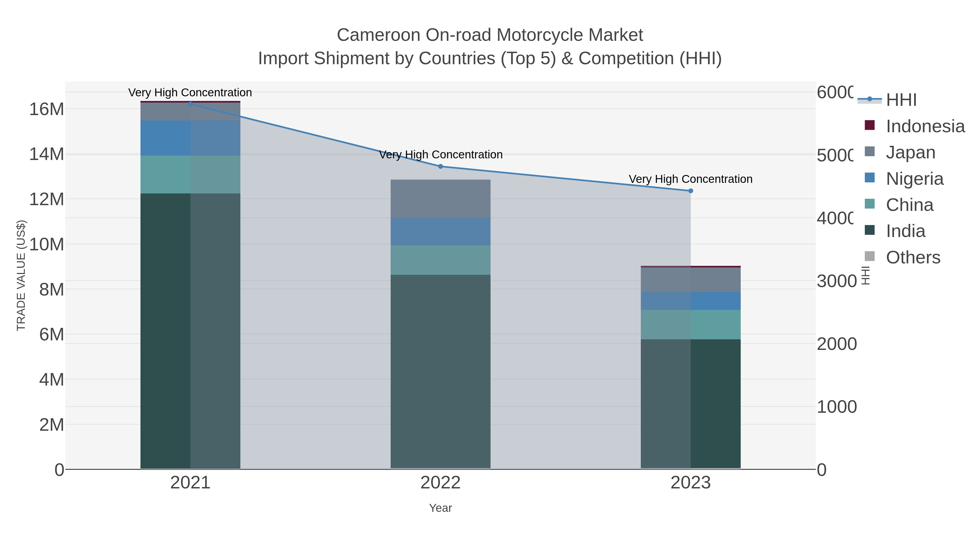This screenshot has width=980, height=551.
Task: Click the Very High Concentration label above 2022
Action: (440, 155)
